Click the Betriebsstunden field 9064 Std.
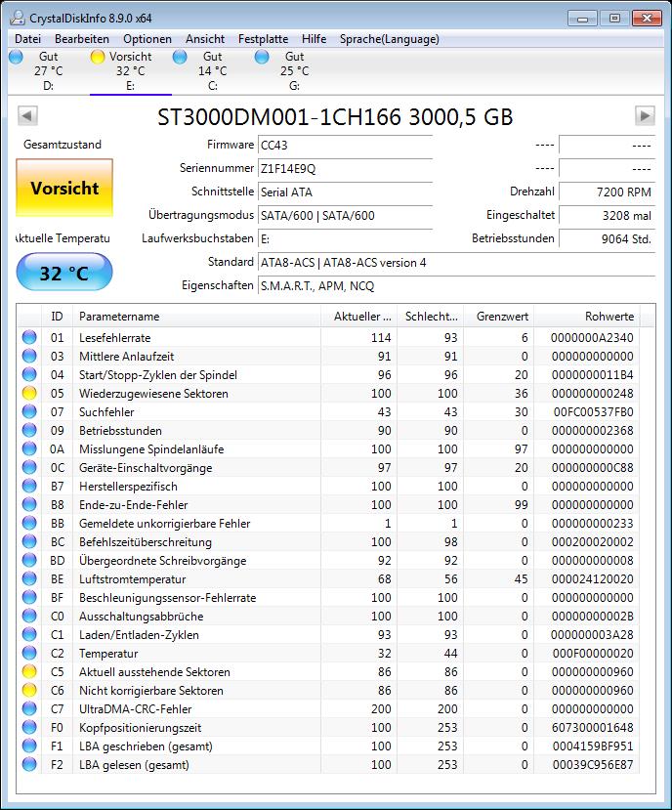This screenshot has height=810, width=672. point(607,238)
